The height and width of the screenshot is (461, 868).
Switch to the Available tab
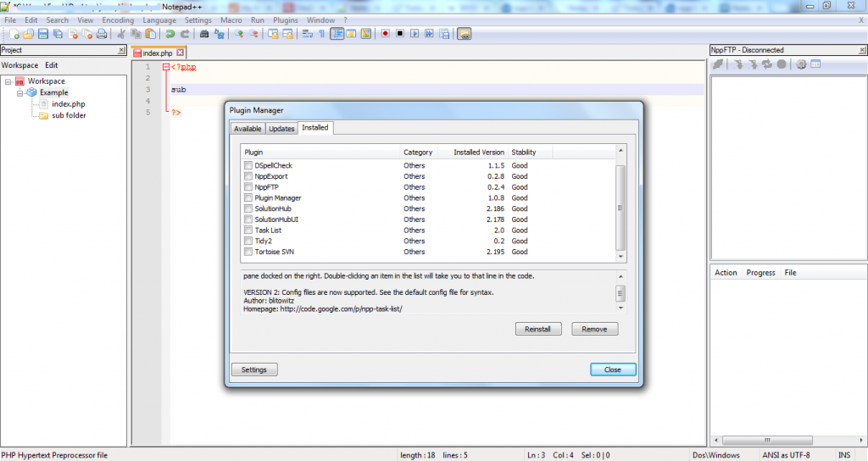248,129
